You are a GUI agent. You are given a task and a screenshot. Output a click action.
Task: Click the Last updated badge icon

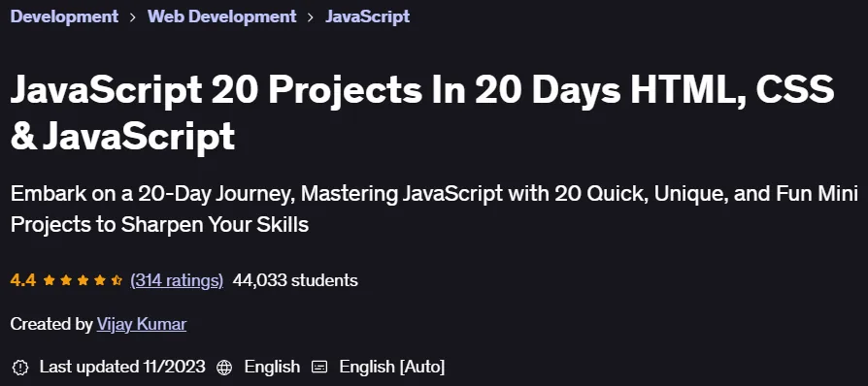click(x=20, y=367)
